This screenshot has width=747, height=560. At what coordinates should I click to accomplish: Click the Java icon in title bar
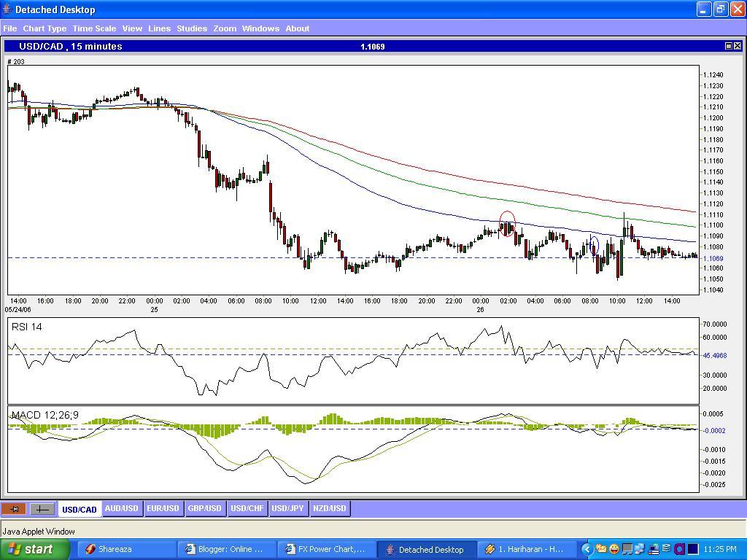click(x=7, y=9)
